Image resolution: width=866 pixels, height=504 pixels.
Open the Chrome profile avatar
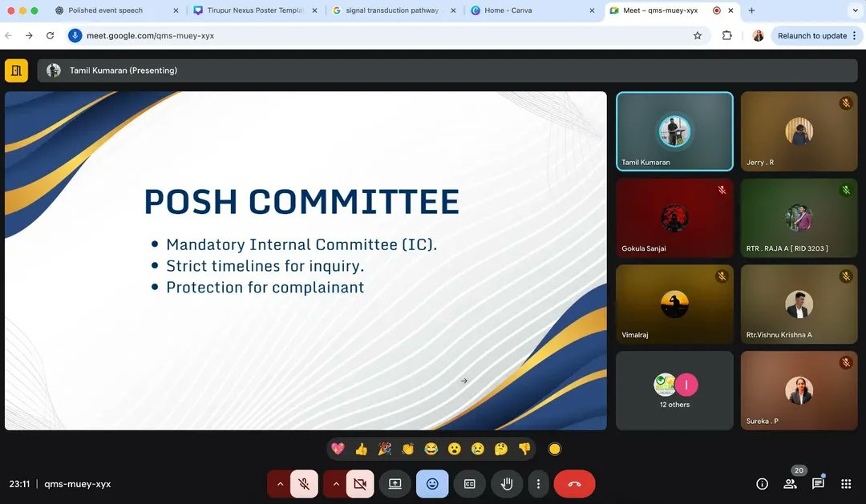[x=759, y=35]
